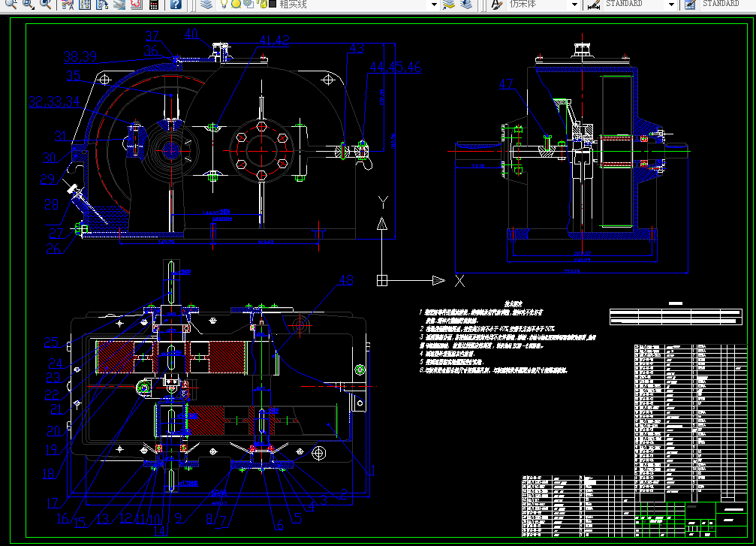Open Help with the question mark icon
Screen dimensions: 756x546
point(175,5)
